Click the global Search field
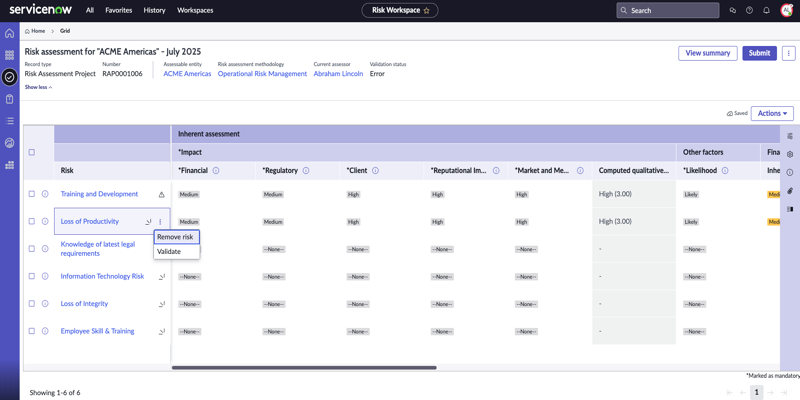Viewport: 800px width, 400px height. click(668, 10)
